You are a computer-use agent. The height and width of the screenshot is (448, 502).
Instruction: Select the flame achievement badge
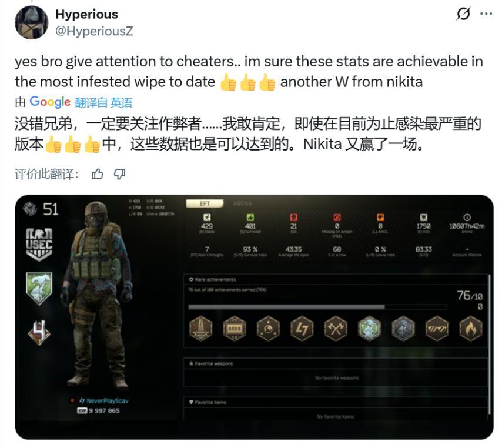pos(471,329)
